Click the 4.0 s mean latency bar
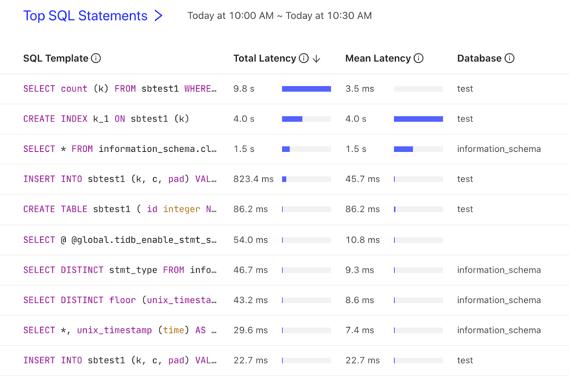This screenshot has height=392, width=569. point(418,119)
